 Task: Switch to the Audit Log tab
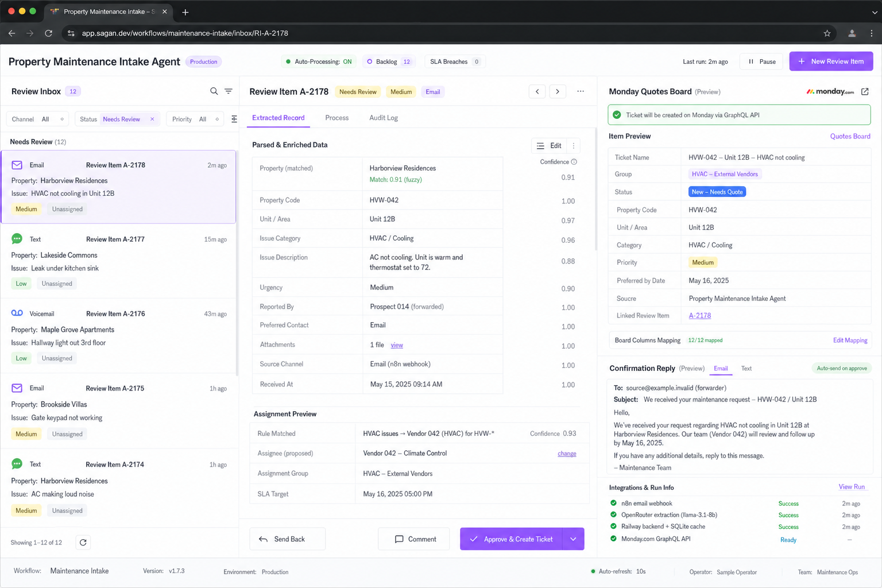pos(384,118)
